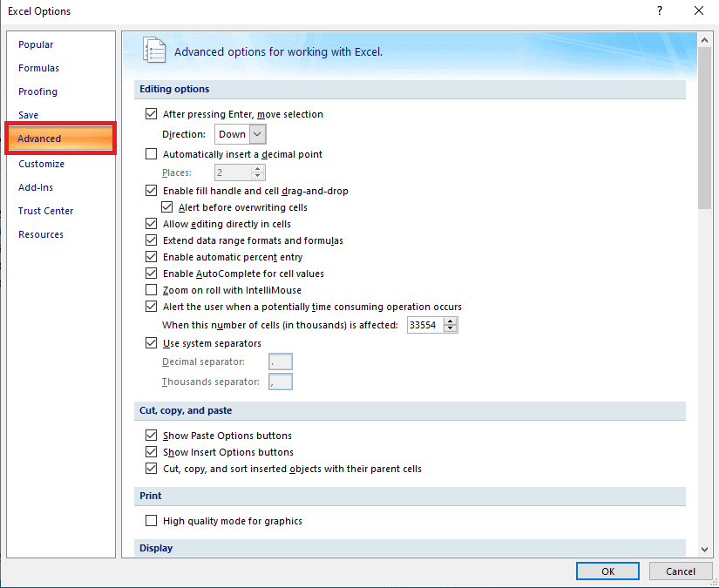Switch to the Popular options page
Screen dimensions: 719x588
[36, 44]
